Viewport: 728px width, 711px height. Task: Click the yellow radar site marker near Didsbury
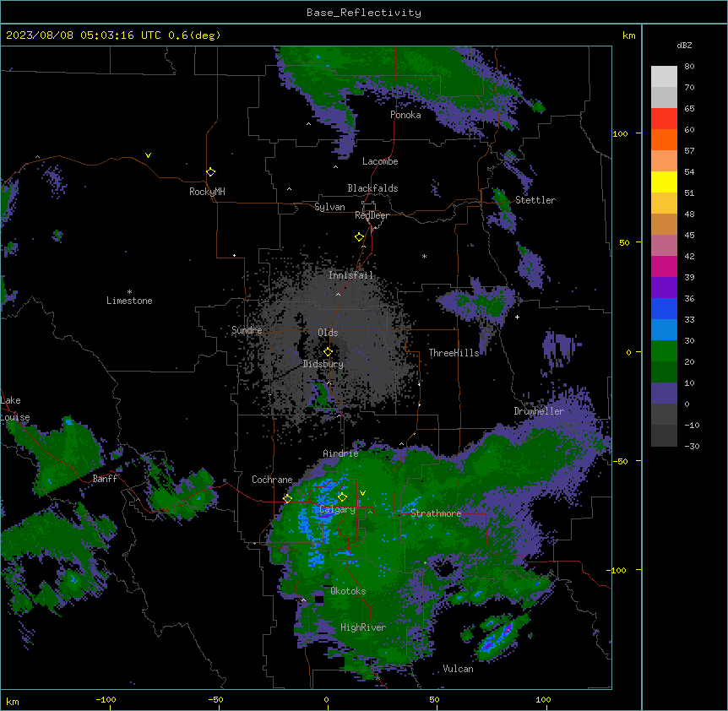(328, 352)
